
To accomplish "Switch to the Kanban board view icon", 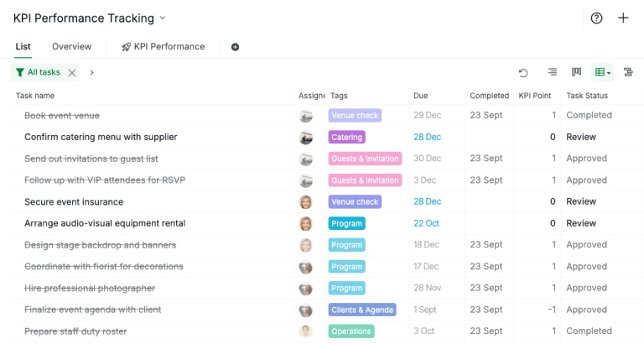I will coord(576,73).
